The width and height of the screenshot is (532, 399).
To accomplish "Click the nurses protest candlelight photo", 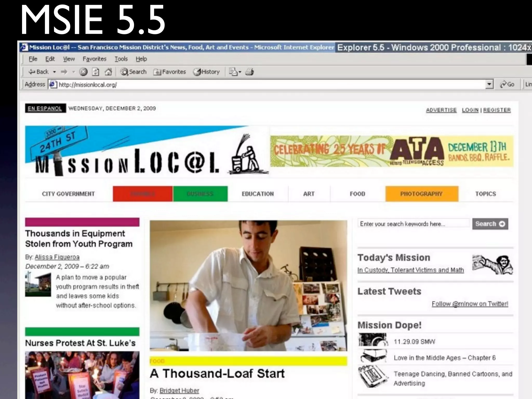I will click(82, 375).
